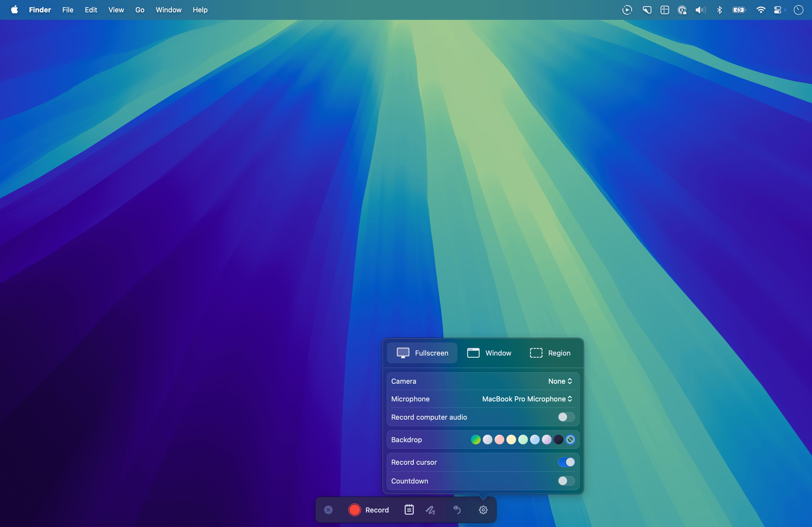Click the Bluetooth menu bar icon
The height and width of the screenshot is (527, 812).
(x=719, y=10)
